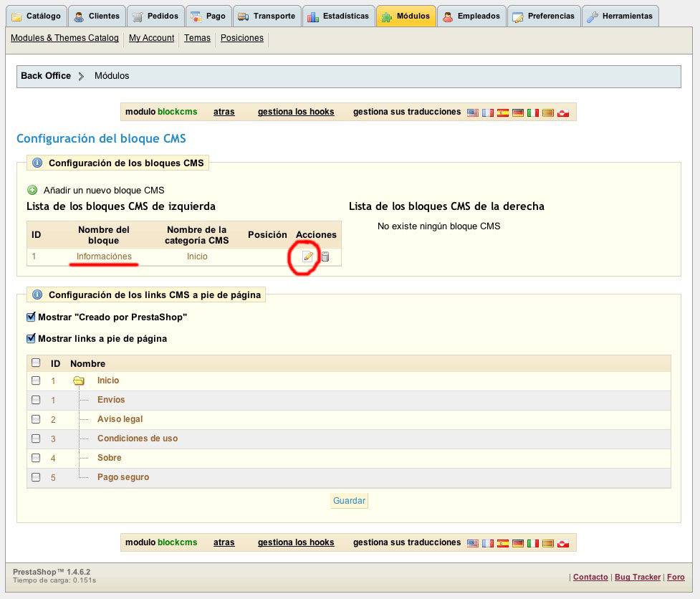
Task: Click the folder icon on the Catálogo tab
Action: coord(16,17)
